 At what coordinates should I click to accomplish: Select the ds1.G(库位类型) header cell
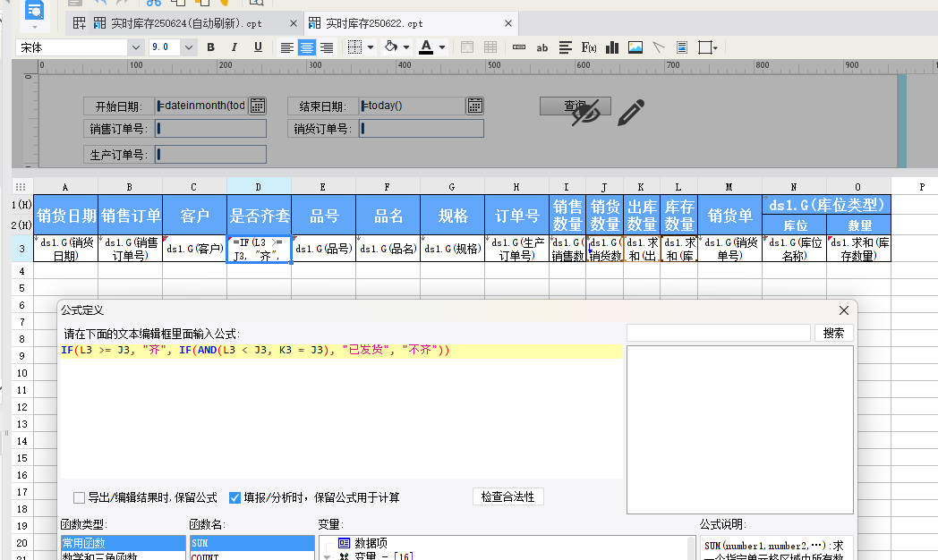click(x=826, y=205)
